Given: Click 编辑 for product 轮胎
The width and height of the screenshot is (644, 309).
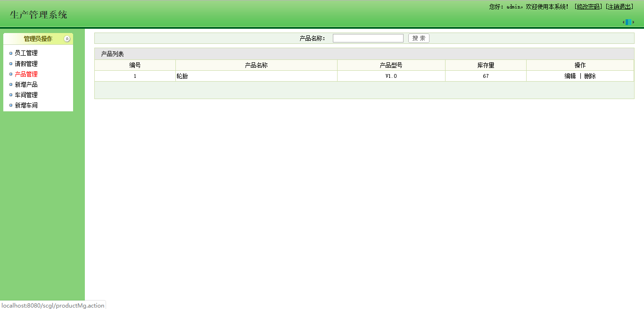Looking at the screenshot, I should pyautogui.click(x=570, y=76).
